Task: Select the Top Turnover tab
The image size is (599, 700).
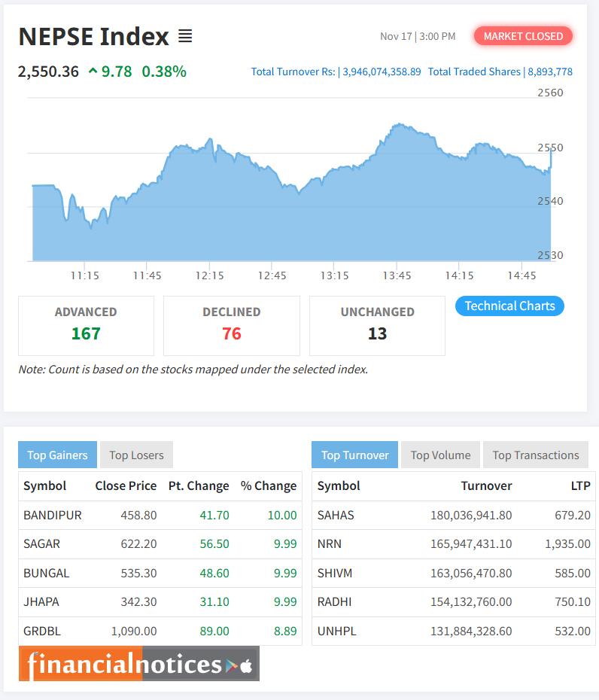Action: click(x=354, y=455)
